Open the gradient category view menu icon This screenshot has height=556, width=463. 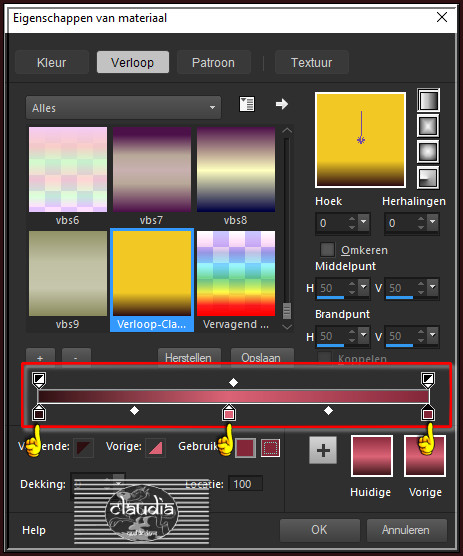point(247,104)
